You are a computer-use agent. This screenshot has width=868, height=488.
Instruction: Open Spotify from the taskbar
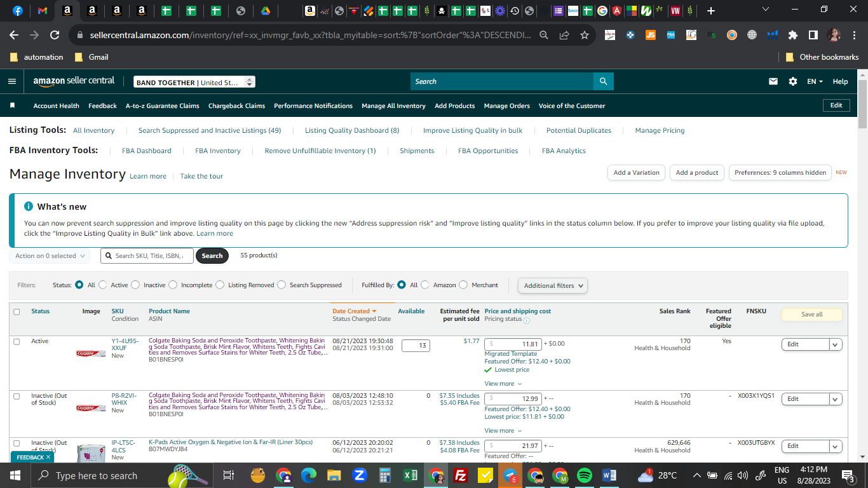click(x=585, y=475)
